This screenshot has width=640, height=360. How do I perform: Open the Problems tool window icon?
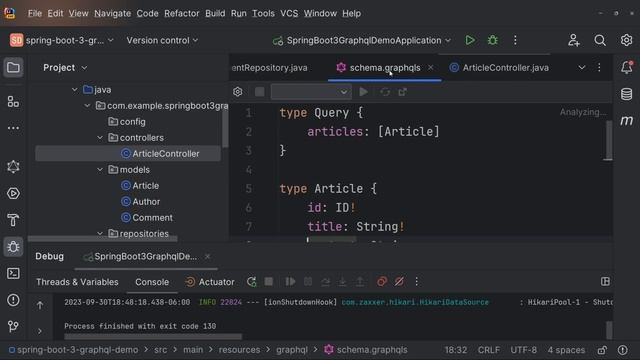coord(13,300)
